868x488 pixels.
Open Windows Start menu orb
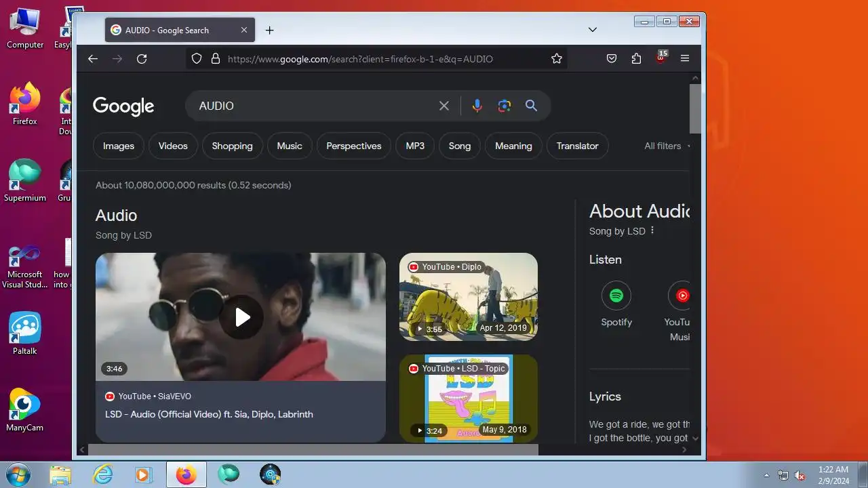(x=18, y=474)
